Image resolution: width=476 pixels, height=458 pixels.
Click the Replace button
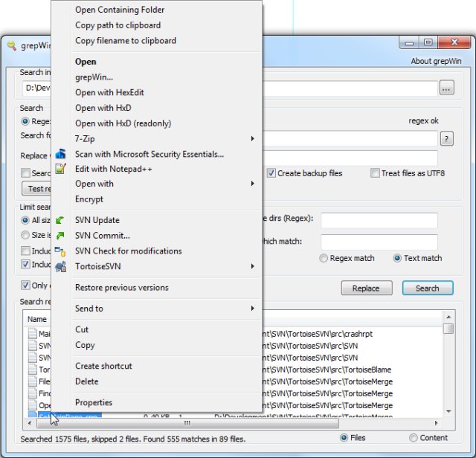pos(367,288)
